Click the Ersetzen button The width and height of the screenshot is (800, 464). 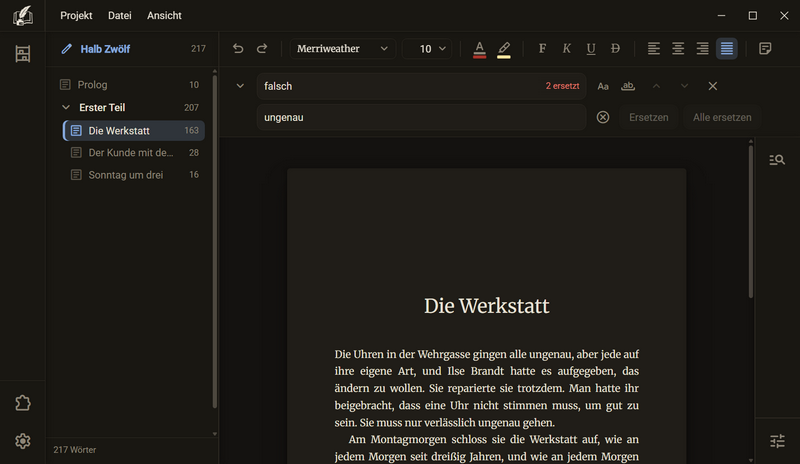click(x=648, y=117)
